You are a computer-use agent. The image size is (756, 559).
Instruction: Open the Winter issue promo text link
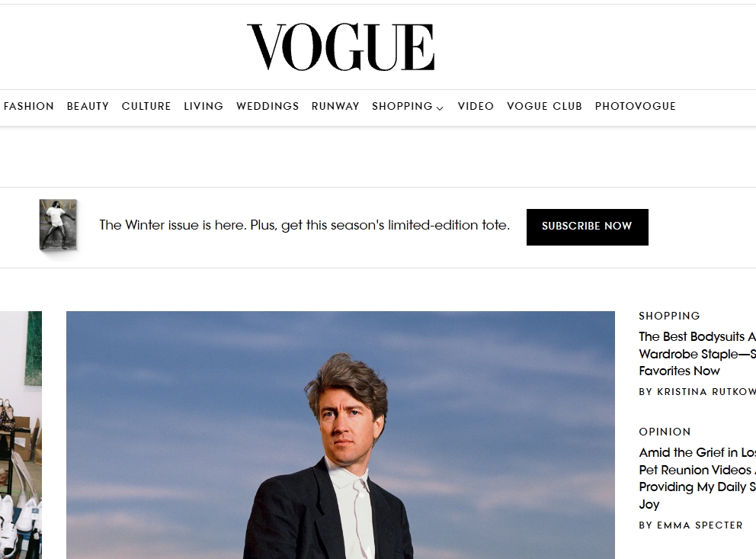click(304, 225)
